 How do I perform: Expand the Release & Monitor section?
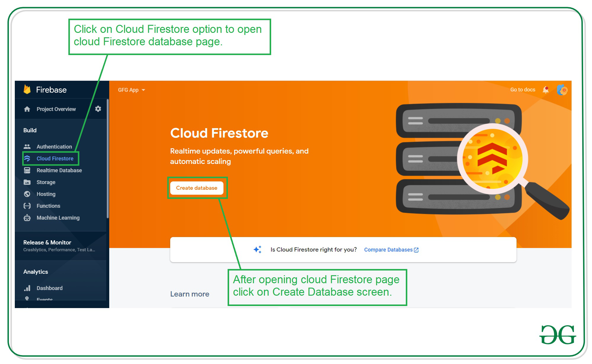tap(60, 246)
